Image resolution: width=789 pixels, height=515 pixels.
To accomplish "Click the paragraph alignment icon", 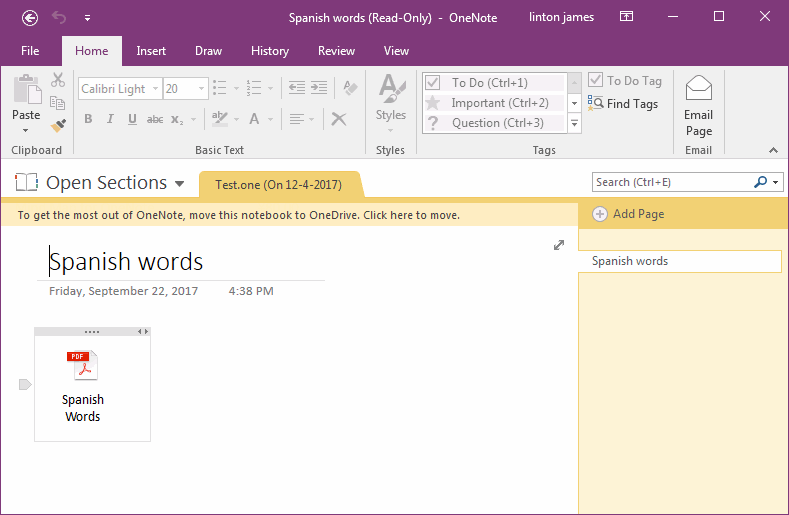I will pyautogui.click(x=296, y=119).
